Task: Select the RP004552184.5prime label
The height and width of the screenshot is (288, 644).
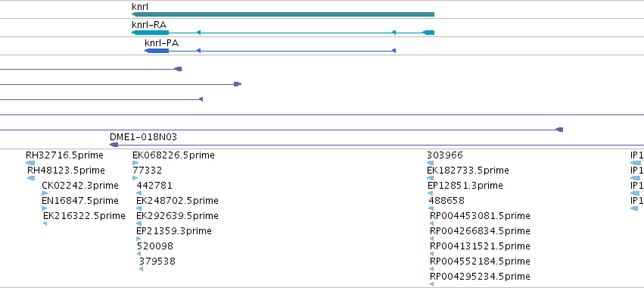Action: pyautogui.click(x=480, y=261)
